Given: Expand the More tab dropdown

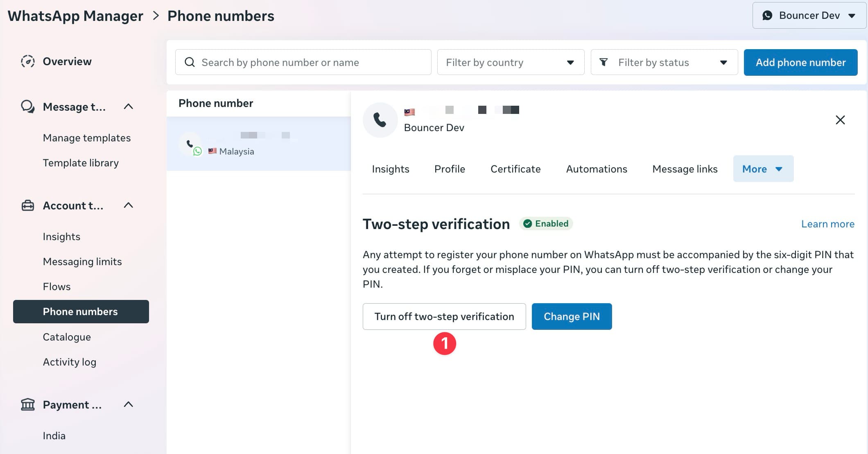Looking at the screenshot, I should [x=763, y=169].
